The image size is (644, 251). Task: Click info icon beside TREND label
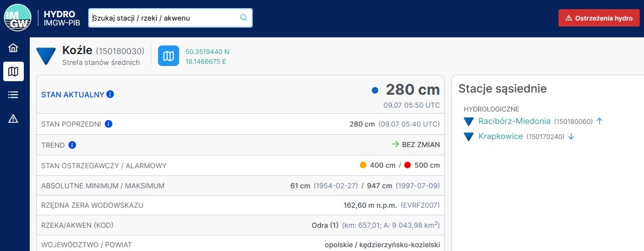pyautogui.click(x=73, y=145)
